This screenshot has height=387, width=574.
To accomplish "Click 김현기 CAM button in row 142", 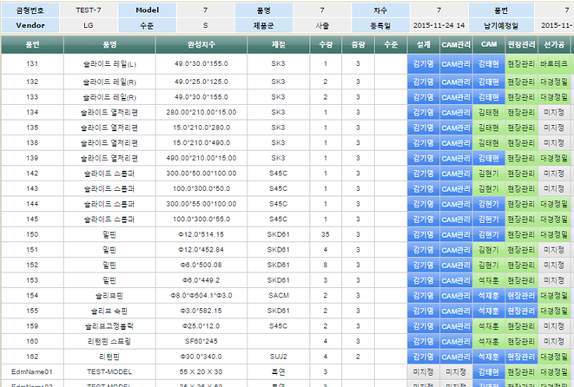I will click(489, 174).
